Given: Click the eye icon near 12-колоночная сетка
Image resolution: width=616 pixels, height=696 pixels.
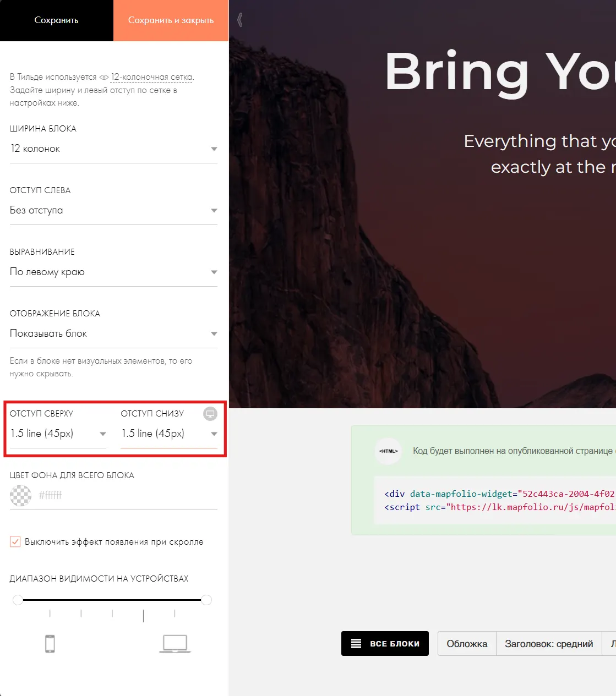Looking at the screenshot, I should [104, 77].
